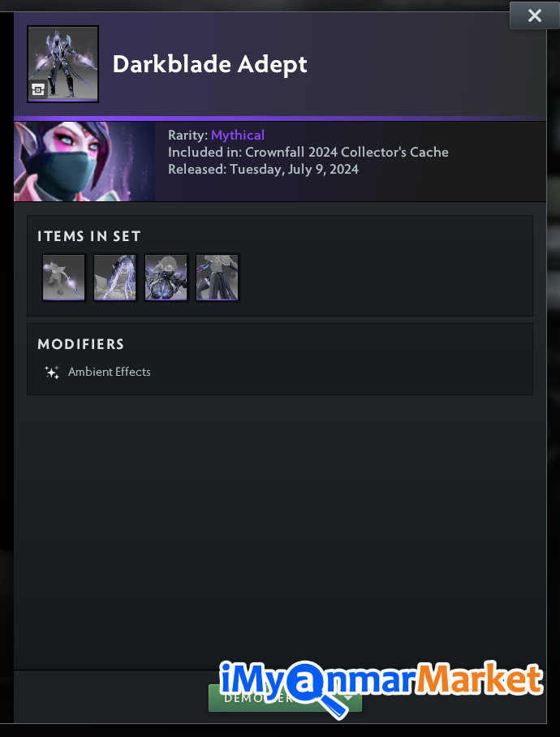The image size is (560, 737).
Task: Click the bundle icon on the set thumbnail
Action: click(x=38, y=89)
